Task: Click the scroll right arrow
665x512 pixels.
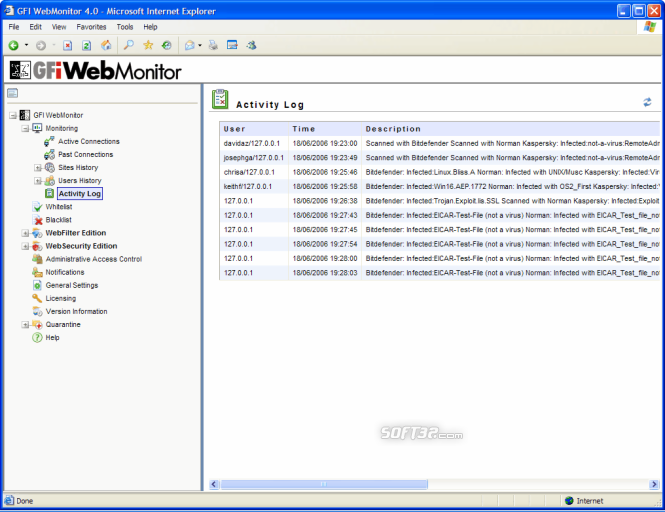Action: 654,484
